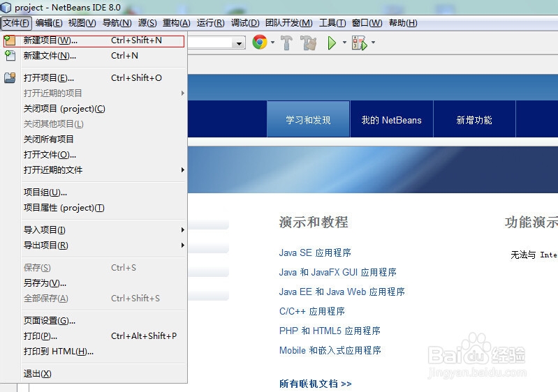This screenshot has width=558, height=392.
Task: Click the New Project icon in File menu
Action: click(x=10, y=40)
